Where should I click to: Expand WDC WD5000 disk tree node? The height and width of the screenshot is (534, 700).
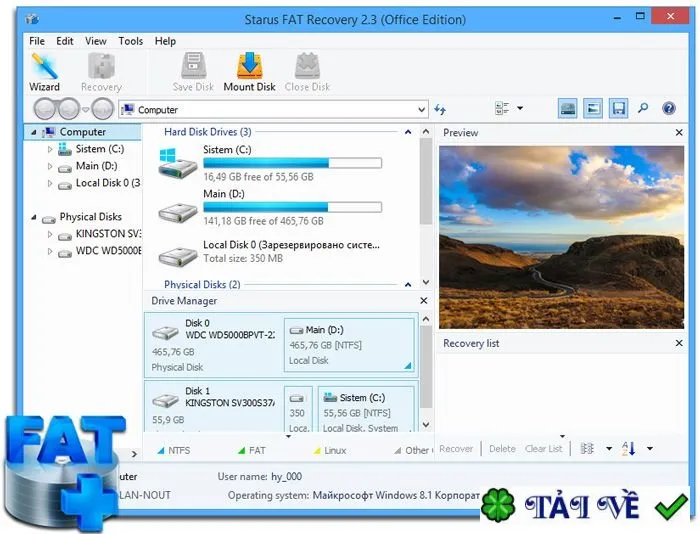(50, 251)
